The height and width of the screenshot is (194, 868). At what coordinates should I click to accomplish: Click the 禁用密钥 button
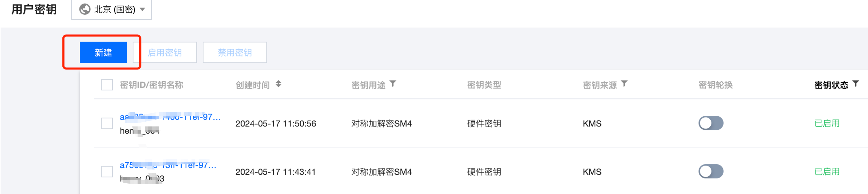pos(234,52)
